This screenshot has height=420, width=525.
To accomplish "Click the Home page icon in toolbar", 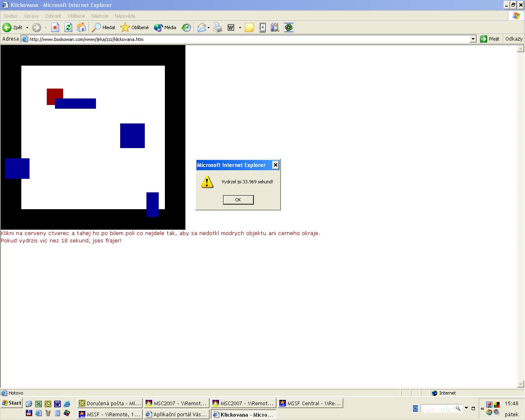I will pyautogui.click(x=81, y=27).
